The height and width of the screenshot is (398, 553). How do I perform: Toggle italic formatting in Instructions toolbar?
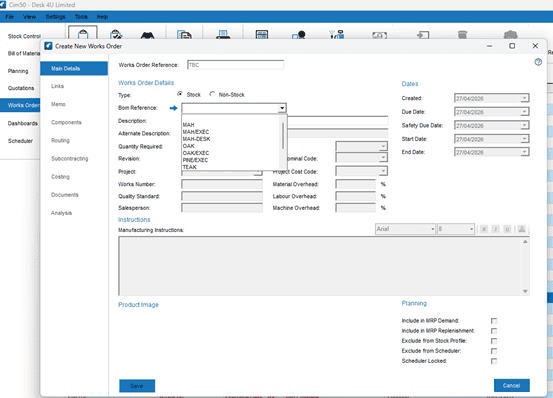[x=496, y=229]
